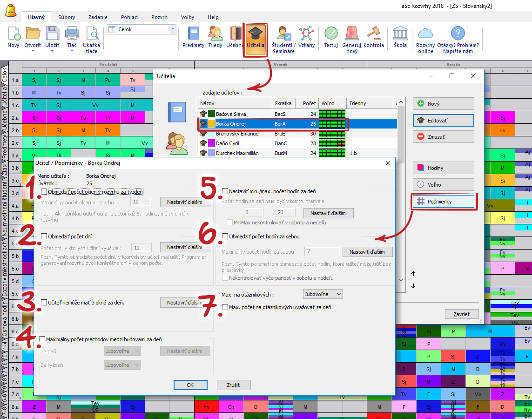Expand the Otvoriť dropdown arrow
Viewport: 532px width, 419px height.
(33, 51)
